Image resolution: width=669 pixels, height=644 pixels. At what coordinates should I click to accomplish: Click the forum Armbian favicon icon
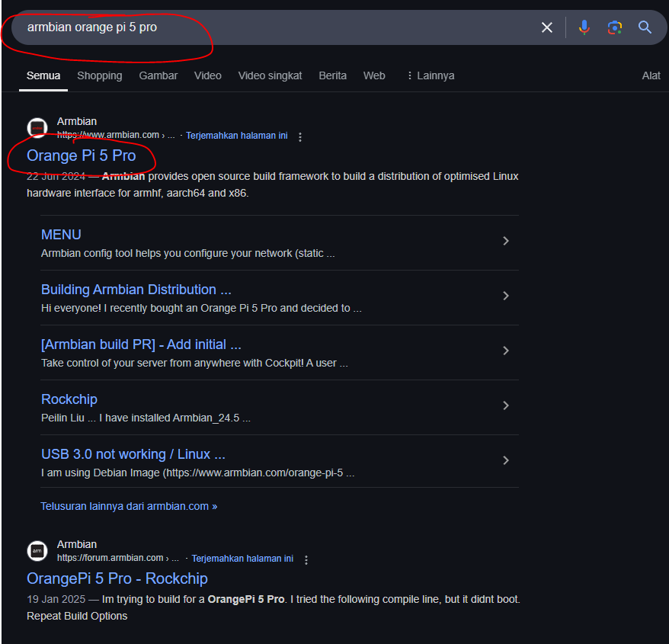click(37, 551)
